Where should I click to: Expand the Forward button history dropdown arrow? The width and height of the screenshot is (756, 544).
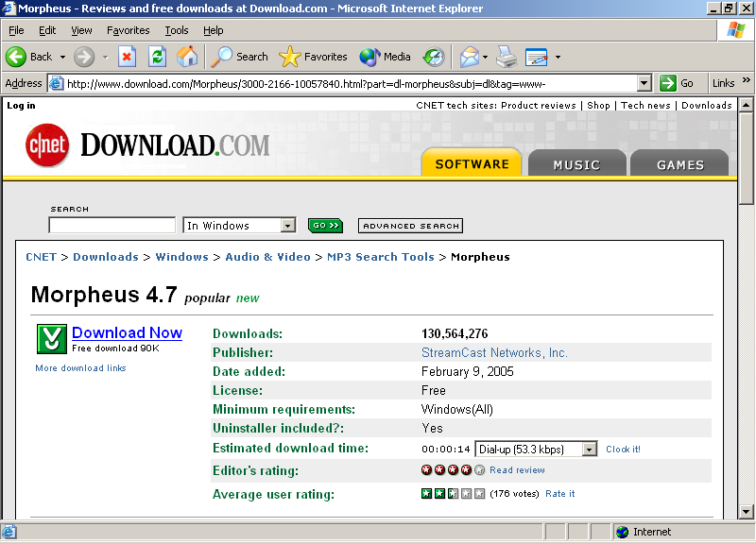105,57
